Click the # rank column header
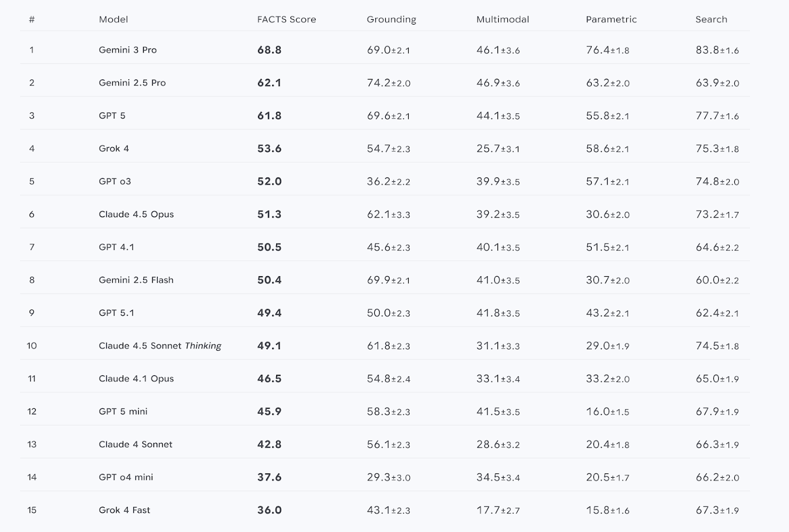 click(x=32, y=19)
